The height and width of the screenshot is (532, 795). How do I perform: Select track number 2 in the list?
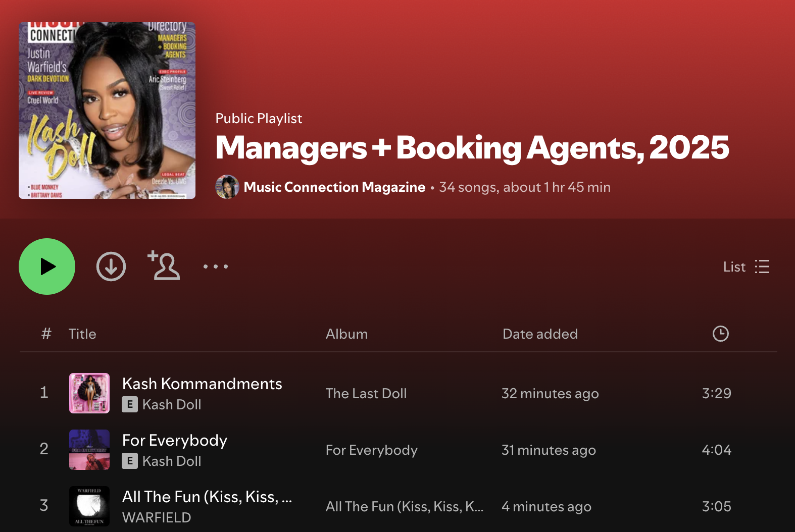point(44,449)
